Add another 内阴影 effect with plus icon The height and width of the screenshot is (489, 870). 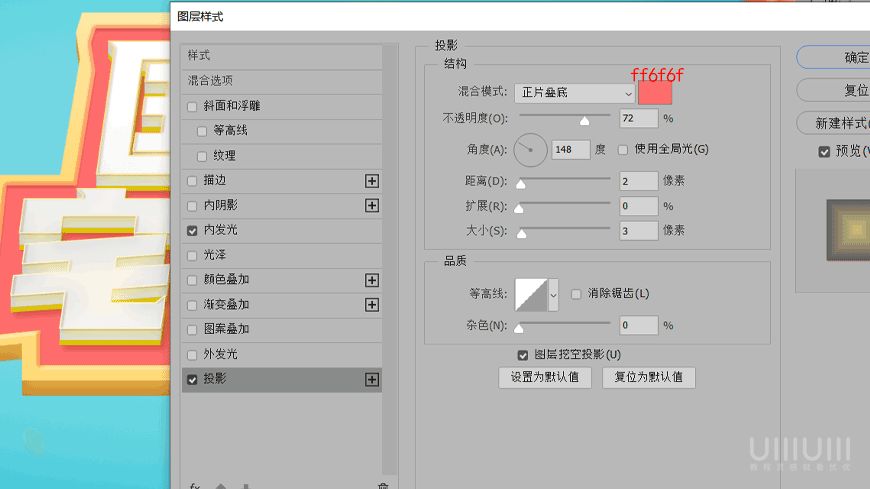[372, 205]
